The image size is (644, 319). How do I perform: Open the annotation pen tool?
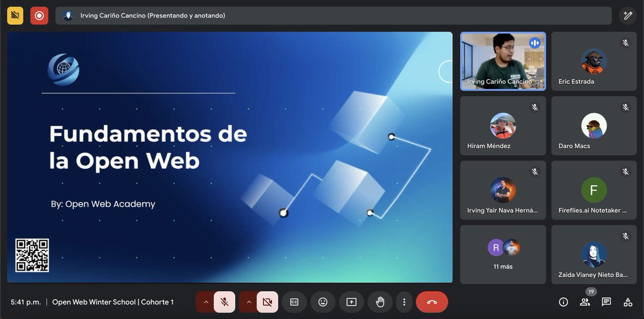[x=627, y=16]
